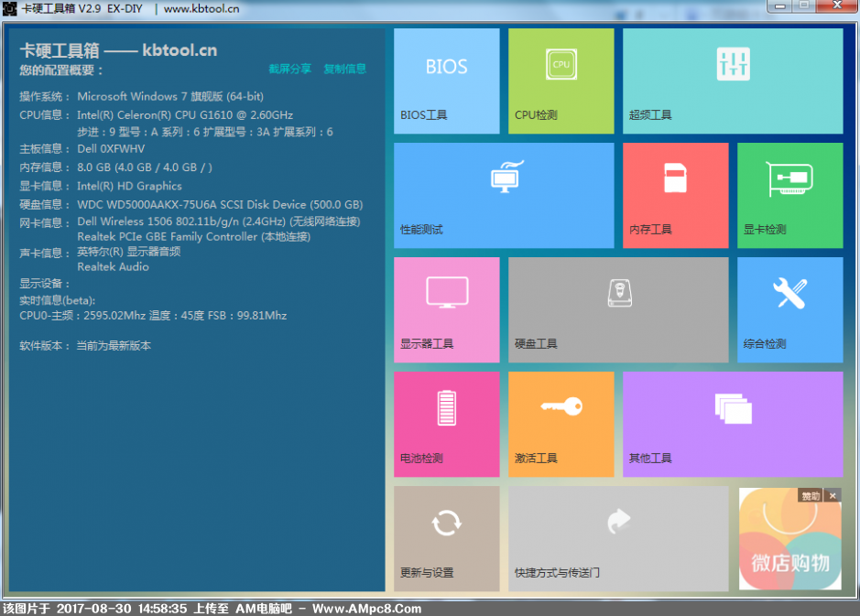Minimize the 卡硬工具箱 window
Screen dimensions: 860x616
coord(779,6)
